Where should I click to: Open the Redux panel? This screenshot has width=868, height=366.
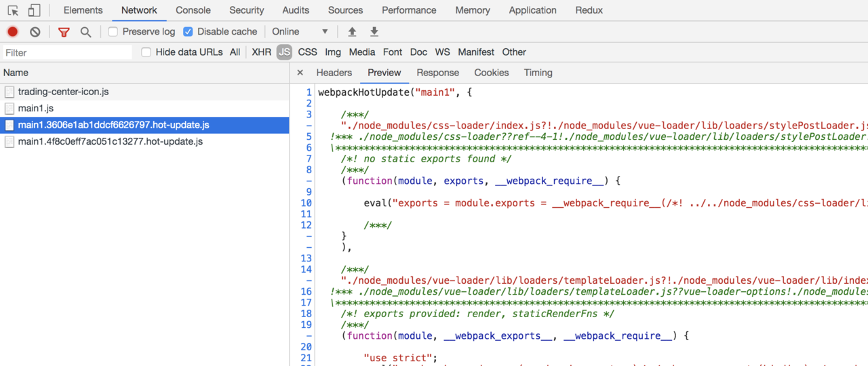click(x=589, y=10)
